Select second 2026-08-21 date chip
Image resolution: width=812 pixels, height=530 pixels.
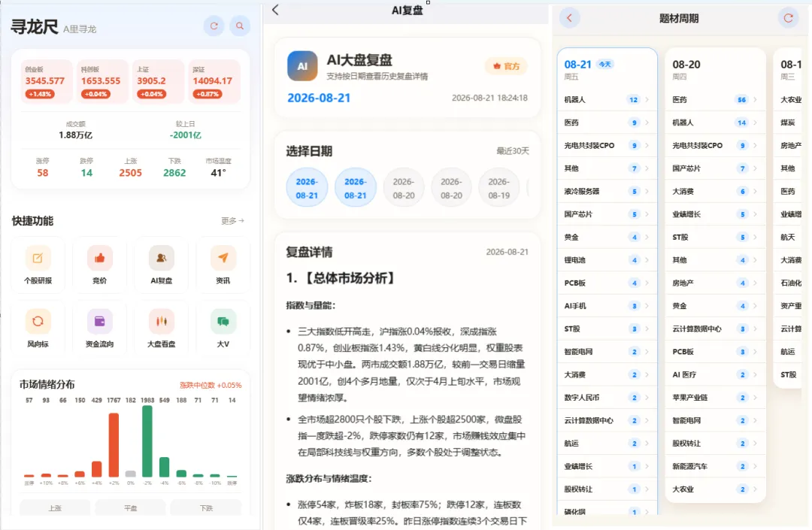[355, 188]
